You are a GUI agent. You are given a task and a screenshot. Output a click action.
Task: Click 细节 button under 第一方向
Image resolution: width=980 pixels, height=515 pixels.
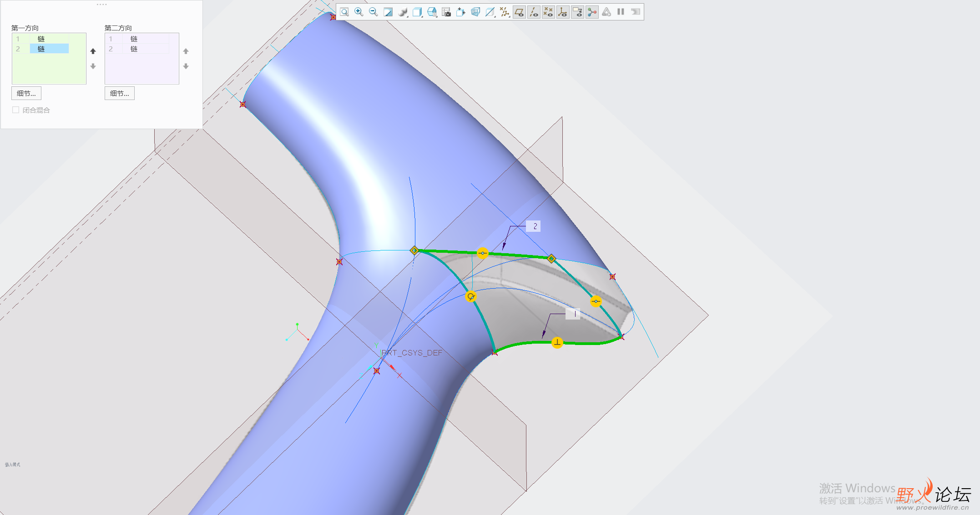(26, 93)
